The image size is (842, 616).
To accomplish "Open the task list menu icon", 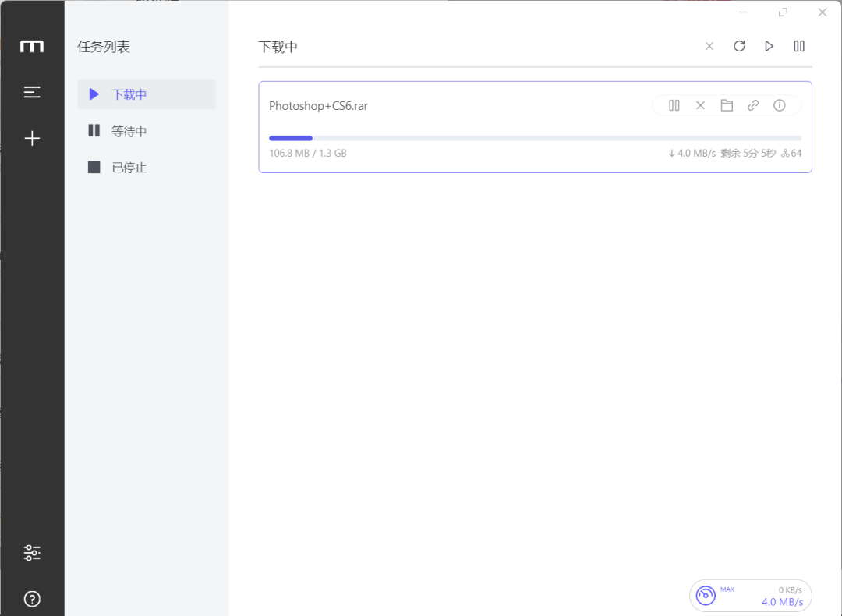I will coord(32,92).
